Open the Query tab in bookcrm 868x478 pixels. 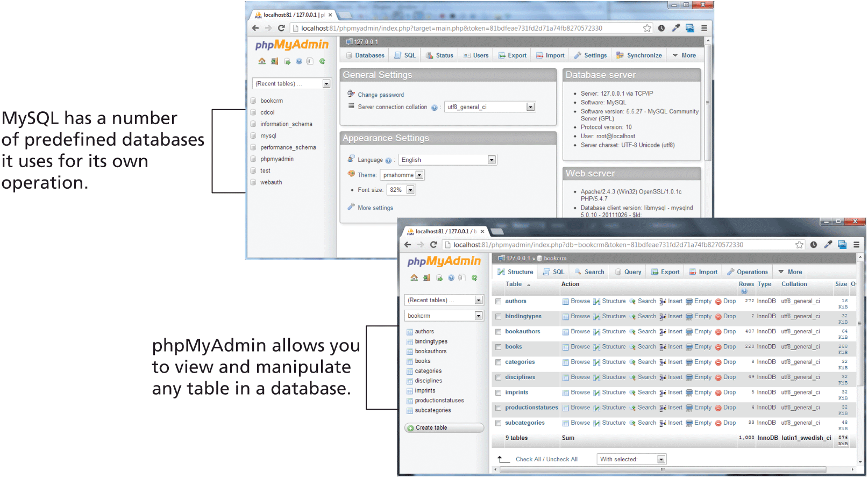click(628, 273)
